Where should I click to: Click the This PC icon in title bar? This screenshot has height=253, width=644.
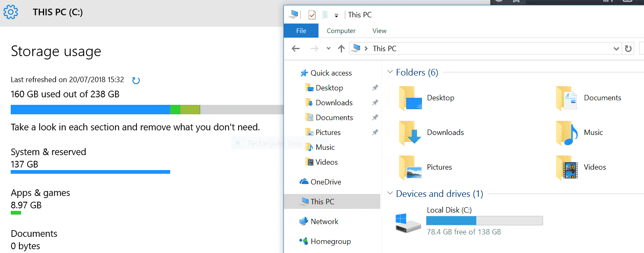[294, 14]
